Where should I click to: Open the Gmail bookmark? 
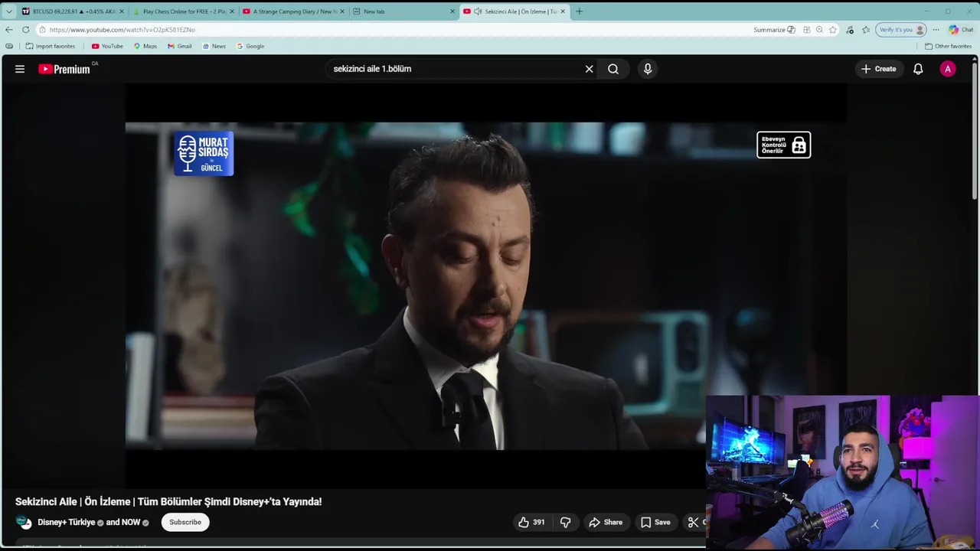pos(180,46)
